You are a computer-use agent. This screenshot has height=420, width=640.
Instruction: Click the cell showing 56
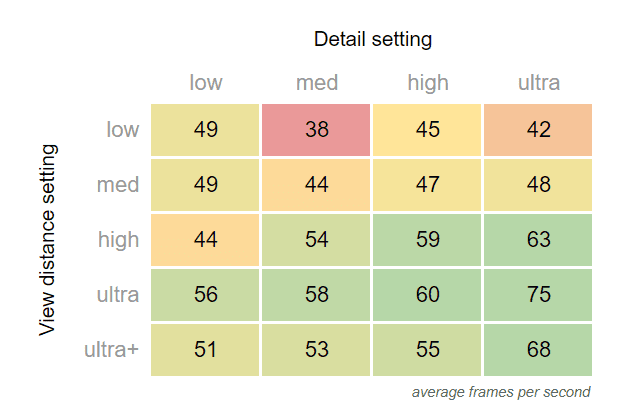[206, 295]
